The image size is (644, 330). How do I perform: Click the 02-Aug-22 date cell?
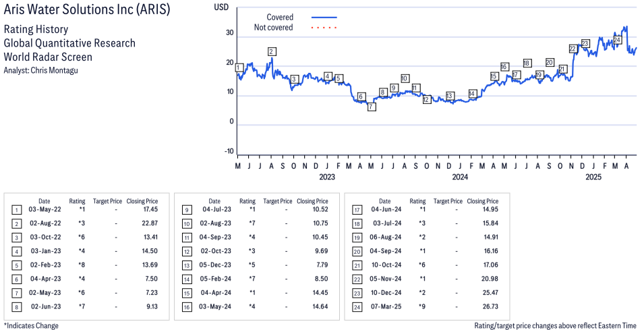pyautogui.click(x=45, y=223)
